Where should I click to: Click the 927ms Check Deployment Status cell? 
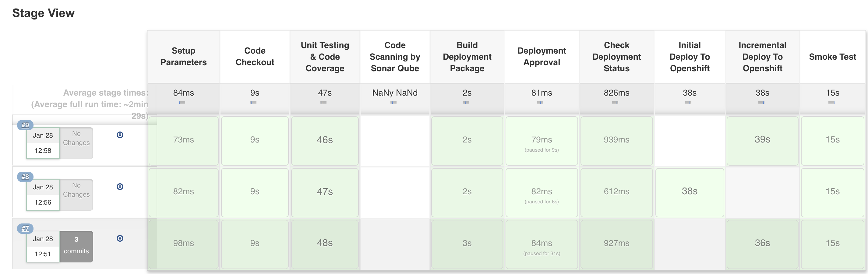(616, 243)
